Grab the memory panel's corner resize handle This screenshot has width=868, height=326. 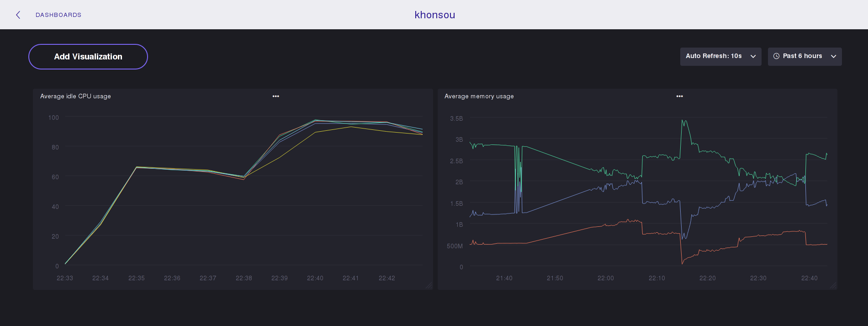point(833,285)
